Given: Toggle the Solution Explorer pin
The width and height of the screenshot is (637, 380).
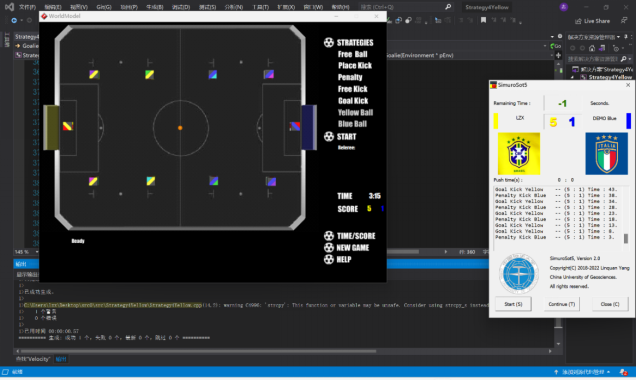Looking at the screenshot, I should tap(626, 37).
